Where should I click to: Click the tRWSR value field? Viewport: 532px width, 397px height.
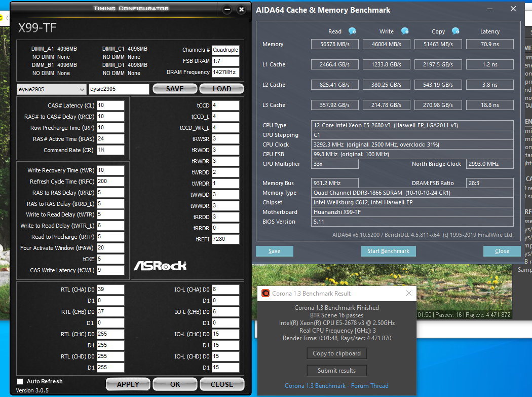click(225, 139)
